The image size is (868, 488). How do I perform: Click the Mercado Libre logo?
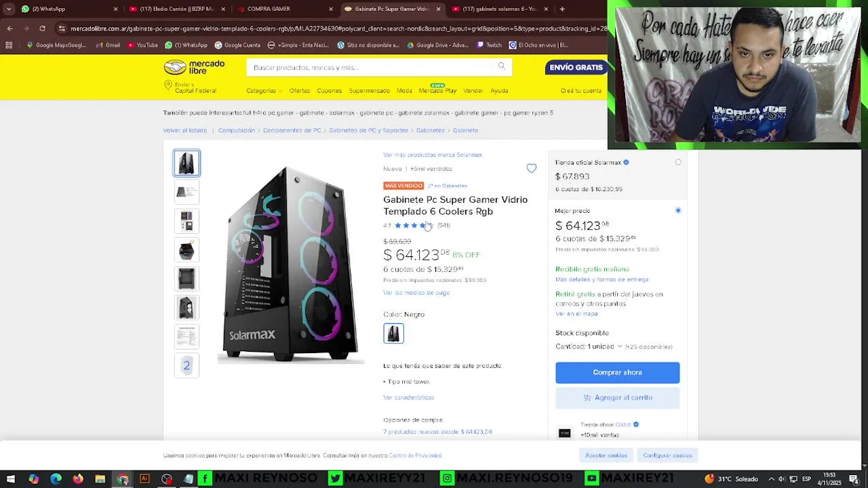195,67
